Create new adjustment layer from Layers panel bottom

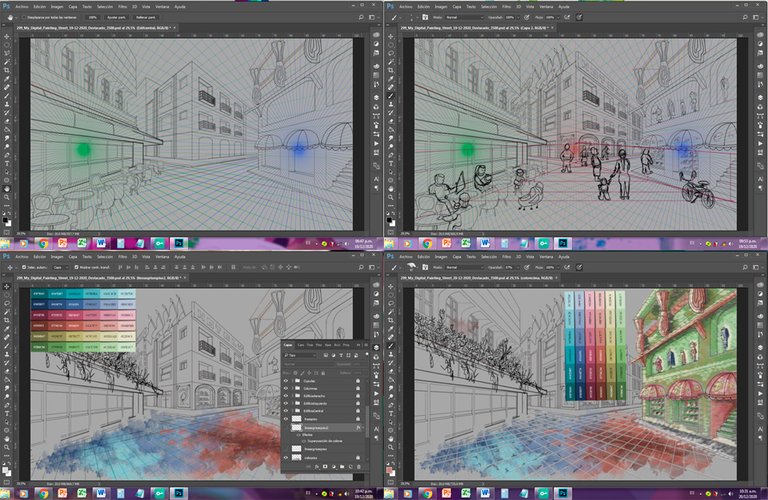pyautogui.click(x=333, y=467)
